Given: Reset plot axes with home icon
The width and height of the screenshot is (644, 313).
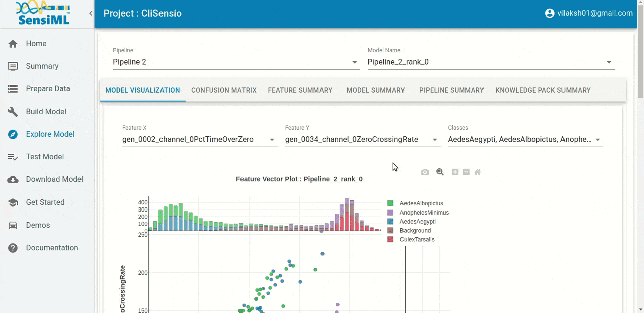Looking at the screenshot, I should point(478,172).
